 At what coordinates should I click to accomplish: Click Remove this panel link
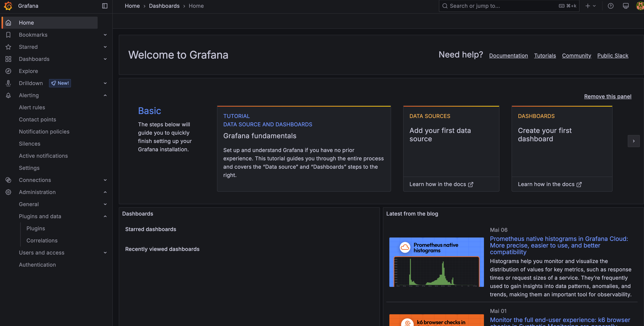pyautogui.click(x=607, y=96)
